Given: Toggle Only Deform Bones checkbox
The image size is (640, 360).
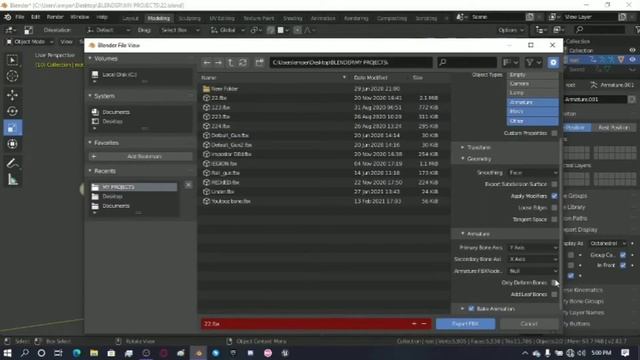Looking at the screenshot, I should point(554,282).
